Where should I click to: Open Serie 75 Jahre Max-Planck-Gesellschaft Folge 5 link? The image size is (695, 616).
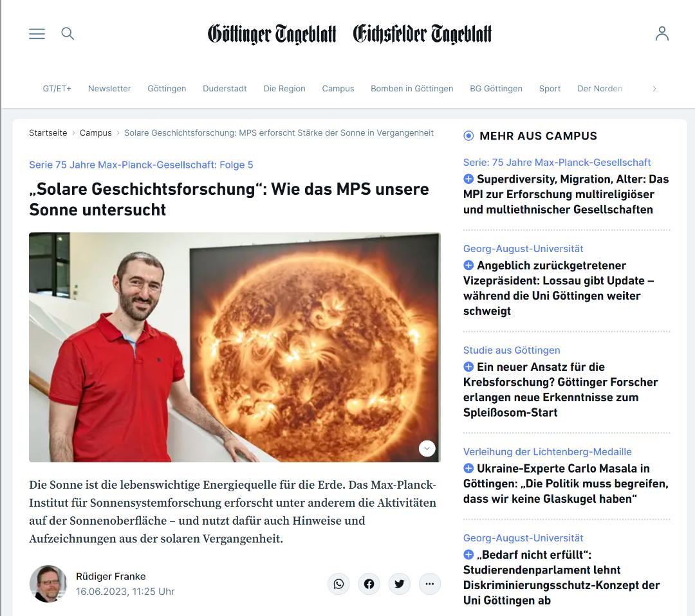(x=141, y=165)
